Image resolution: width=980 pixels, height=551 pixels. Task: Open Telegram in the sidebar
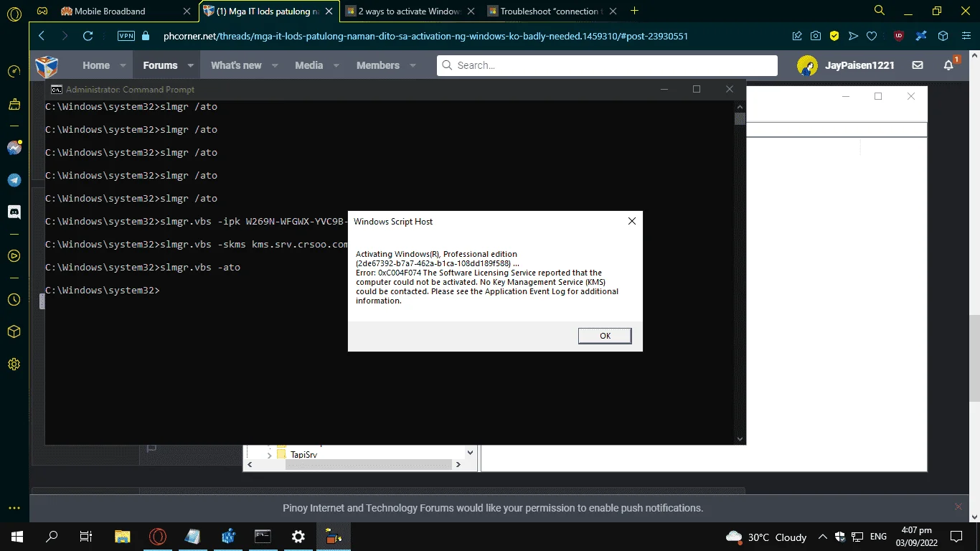[14, 180]
